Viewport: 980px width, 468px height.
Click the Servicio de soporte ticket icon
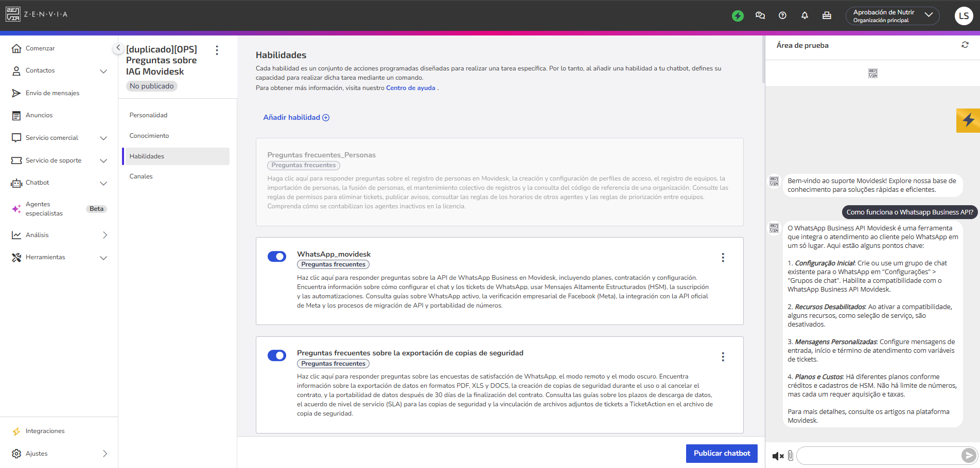16,160
